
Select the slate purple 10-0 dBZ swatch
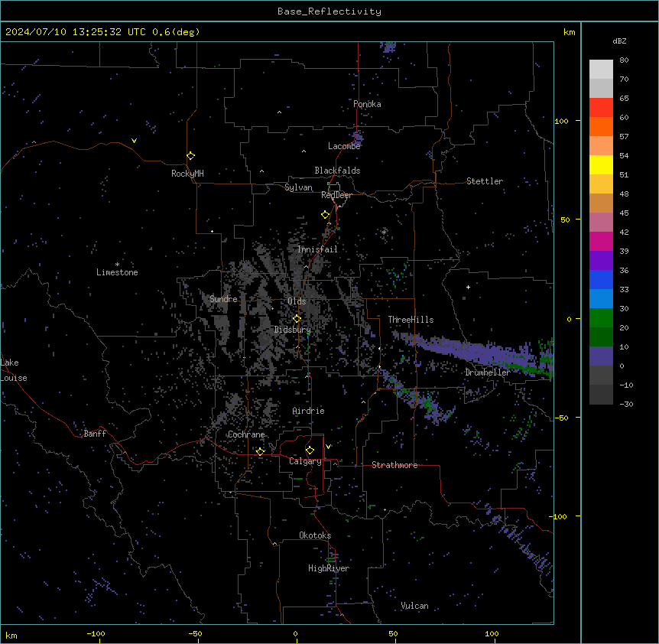[601, 356]
